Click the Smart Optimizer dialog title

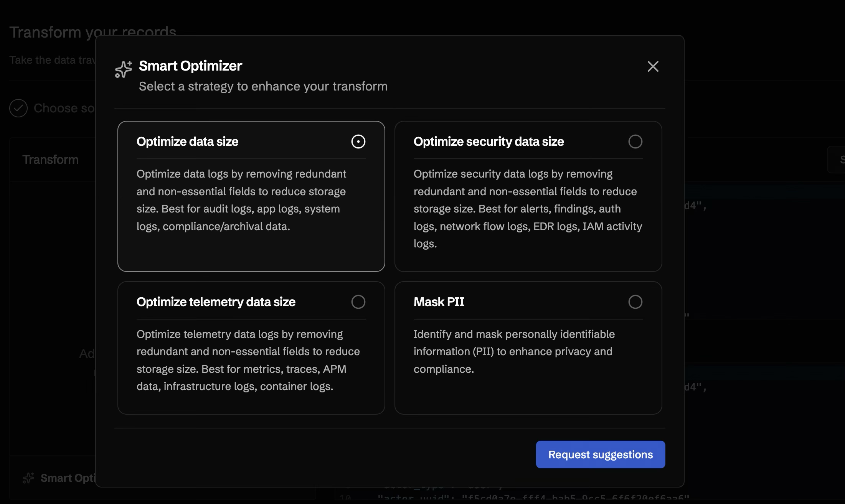190,66
